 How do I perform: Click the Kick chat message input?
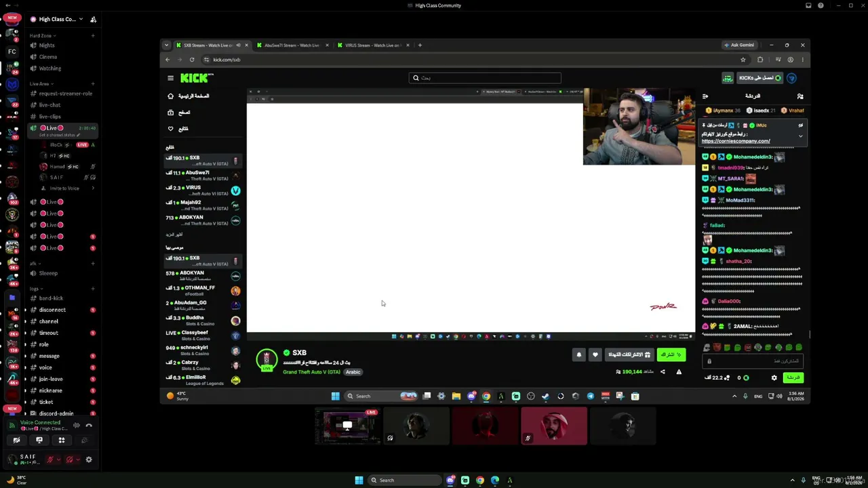point(753,361)
